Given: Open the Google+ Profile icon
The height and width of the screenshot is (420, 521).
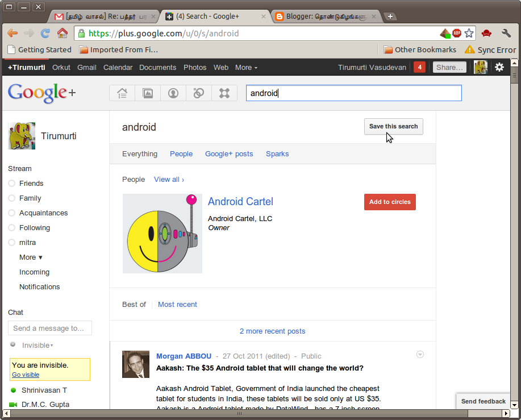Looking at the screenshot, I should 173,93.
